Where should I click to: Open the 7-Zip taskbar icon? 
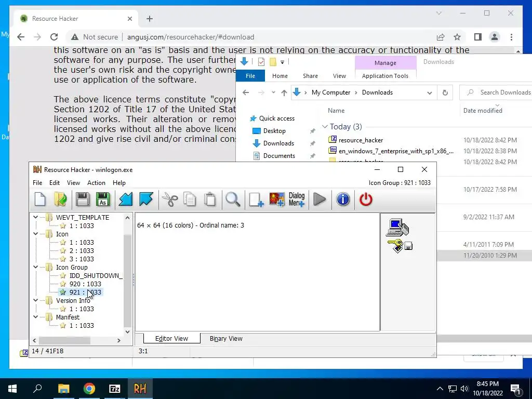click(115, 389)
